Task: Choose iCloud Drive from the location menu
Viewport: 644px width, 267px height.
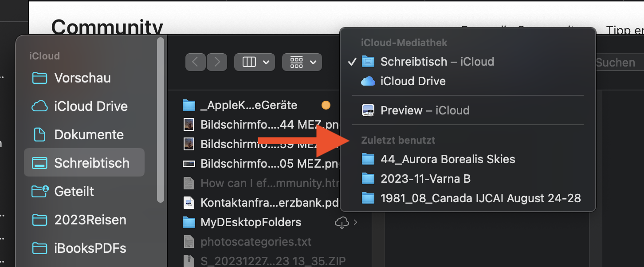Action: pos(413,81)
